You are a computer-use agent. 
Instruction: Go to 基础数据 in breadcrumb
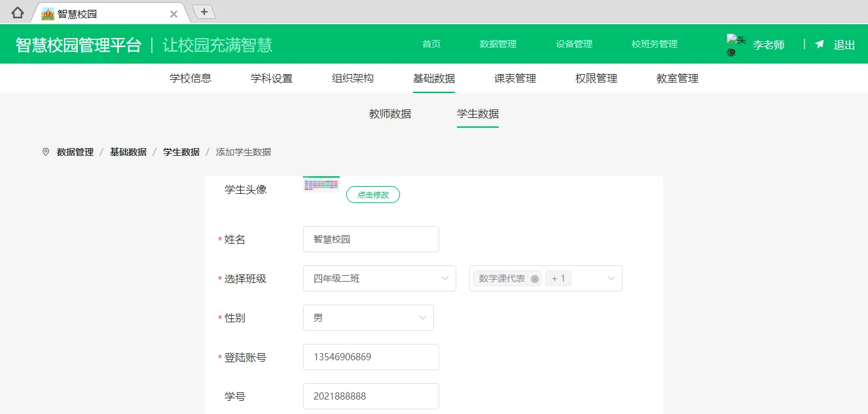pos(128,152)
